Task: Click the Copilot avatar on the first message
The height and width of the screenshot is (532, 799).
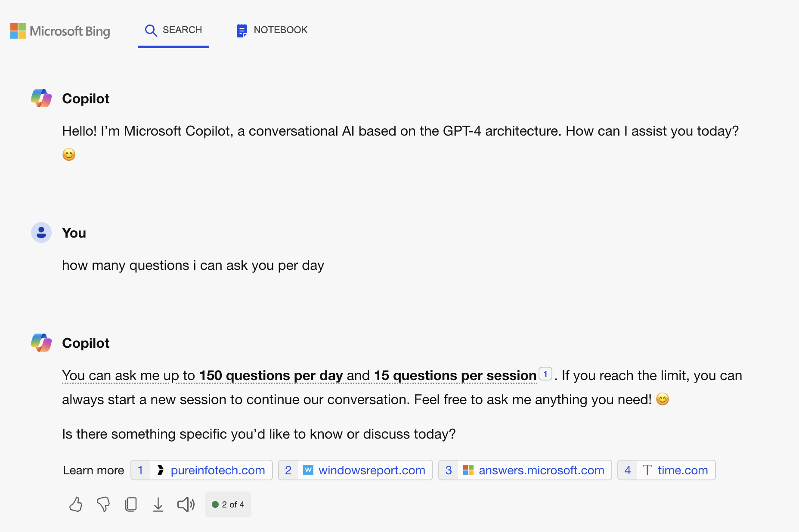Action: coord(41,98)
